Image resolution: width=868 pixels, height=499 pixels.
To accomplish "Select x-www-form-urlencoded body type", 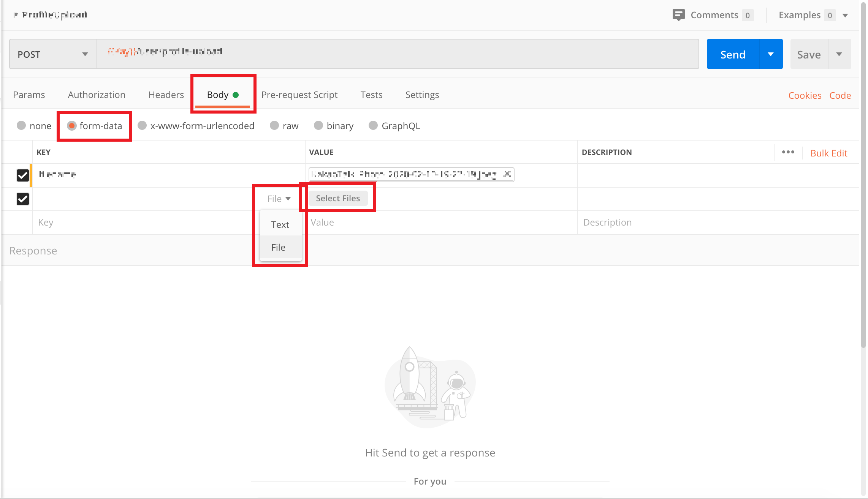I will (x=142, y=126).
